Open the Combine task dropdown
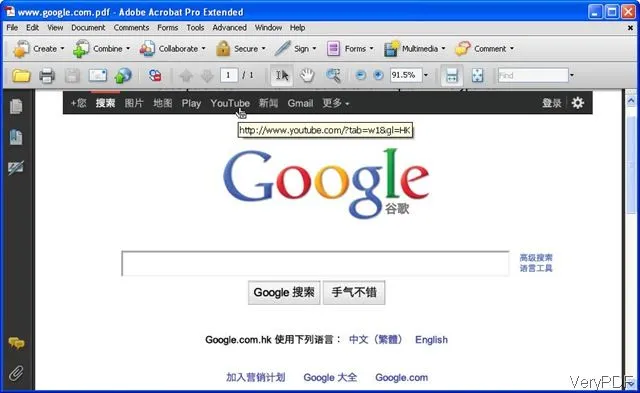Image resolution: width=640 pixels, height=393 pixels. 101,49
